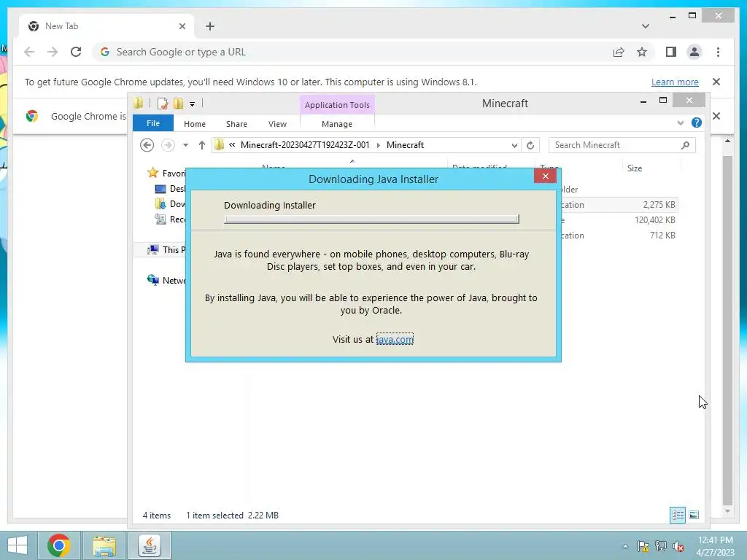Close the Downloading Java Installer dialog
The height and width of the screenshot is (560, 747).
545,176
